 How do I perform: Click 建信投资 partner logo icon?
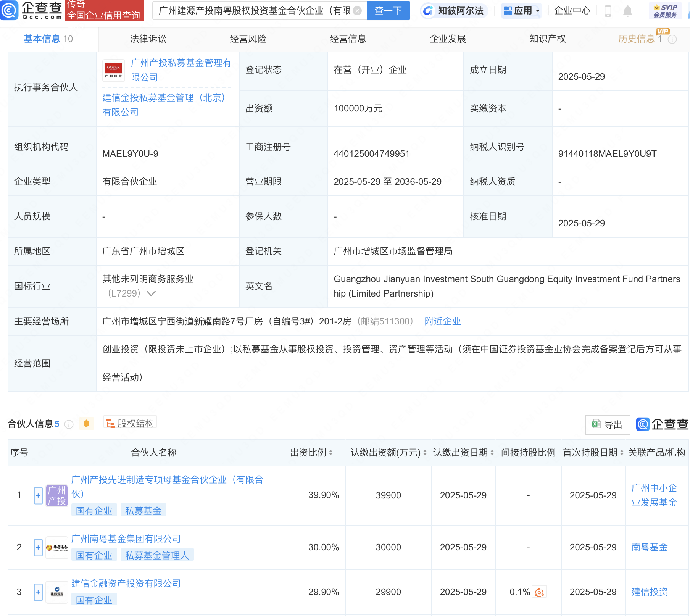click(x=57, y=592)
